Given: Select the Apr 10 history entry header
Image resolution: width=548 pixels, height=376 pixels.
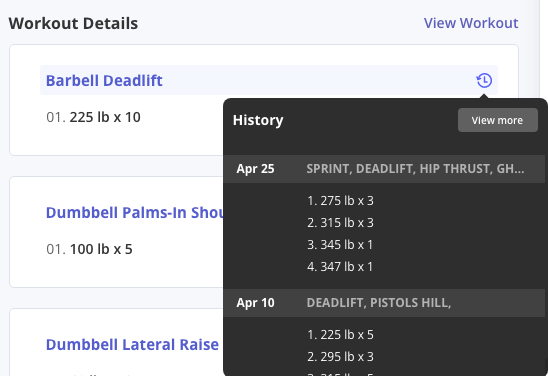Looking at the screenshot, I should pos(384,303).
